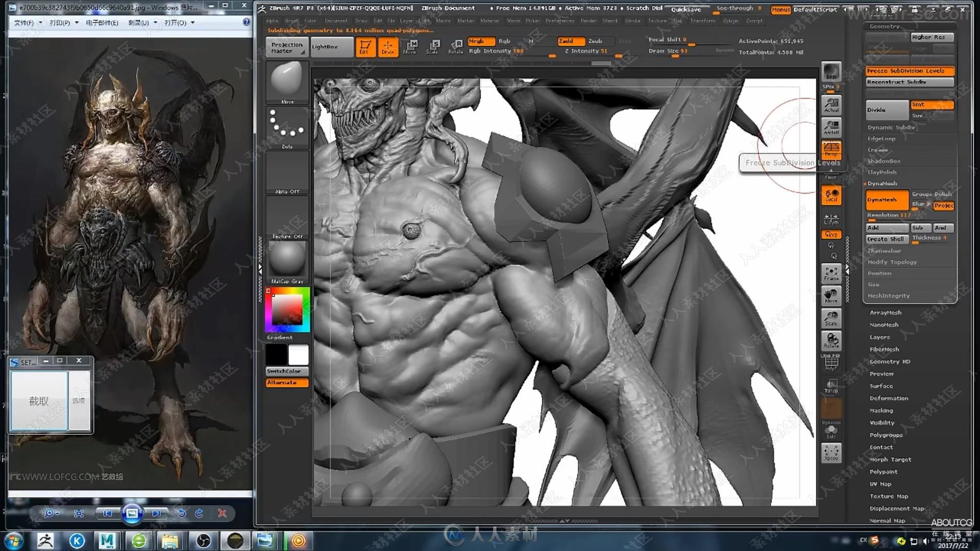Expand the Deformation subpalette
This screenshot has height=551, width=980.
point(889,398)
